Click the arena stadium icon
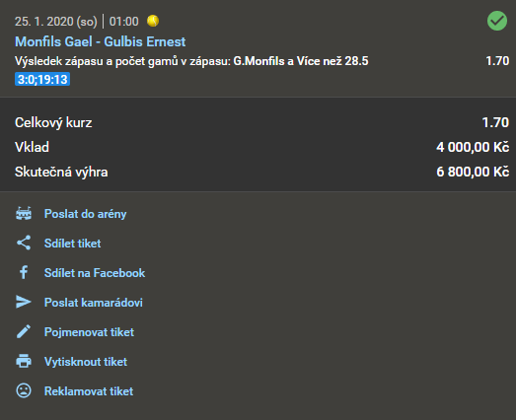 [24, 214]
